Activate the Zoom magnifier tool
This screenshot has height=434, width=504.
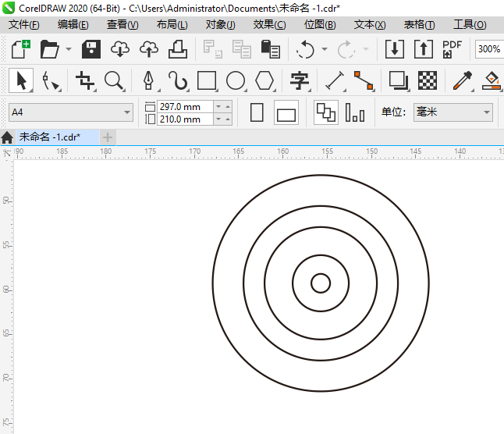click(115, 80)
